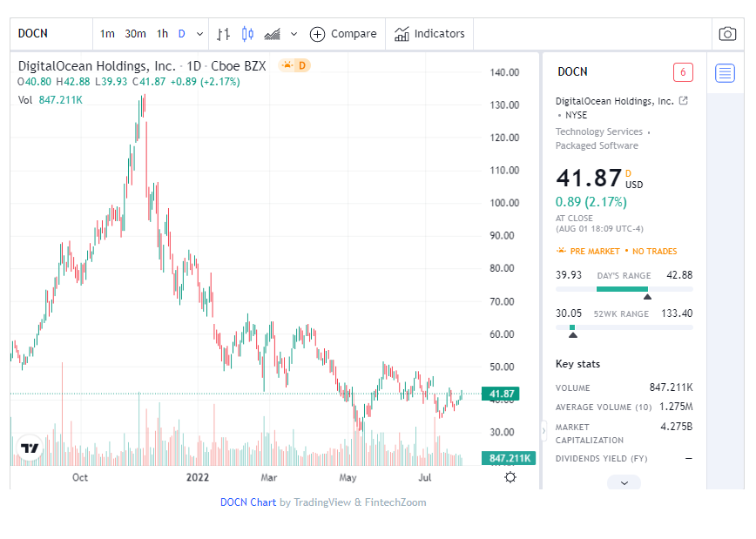Click the 847.211K volume label on axis
Image resolution: width=756 pixels, height=539 pixels.
509,458
